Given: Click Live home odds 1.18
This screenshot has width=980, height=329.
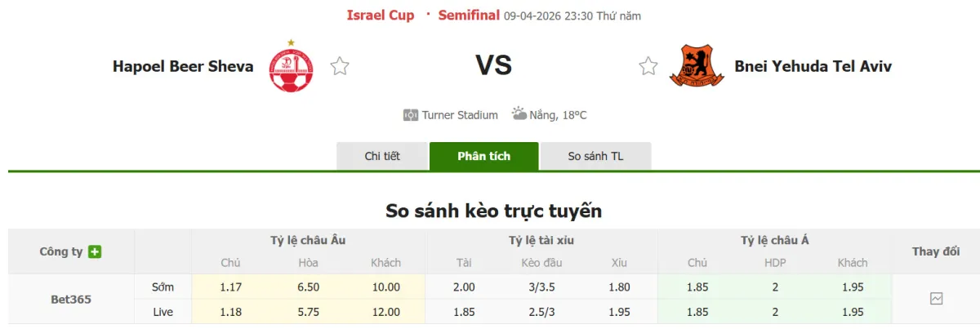Looking at the screenshot, I should tap(230, 312).
